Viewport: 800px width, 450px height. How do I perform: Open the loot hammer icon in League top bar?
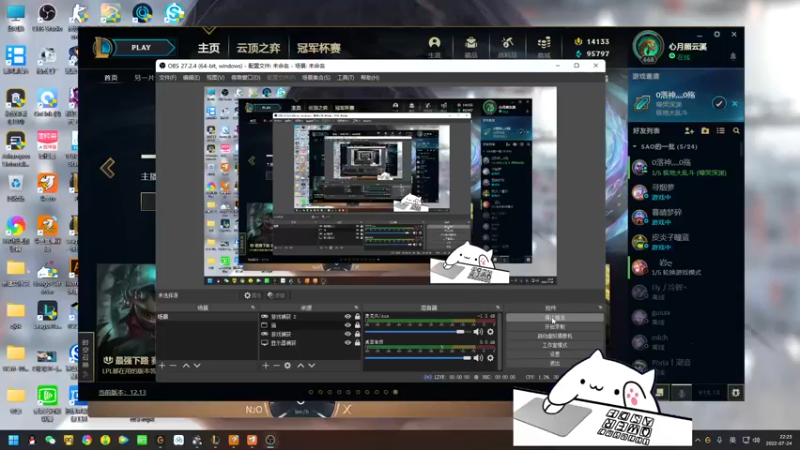507,43
